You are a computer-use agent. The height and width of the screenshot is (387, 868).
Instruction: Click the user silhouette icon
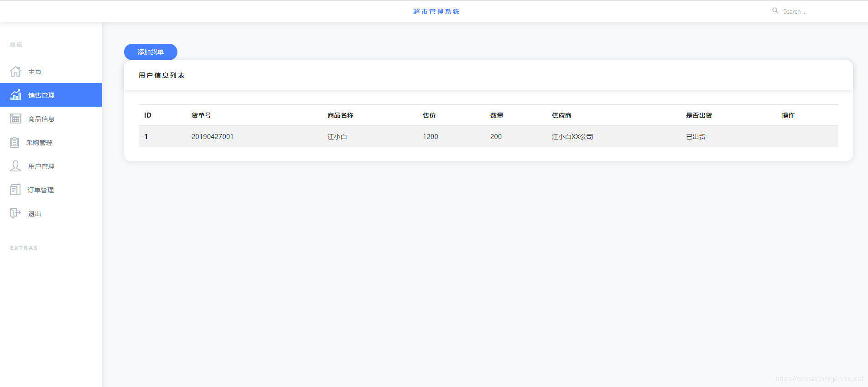click(16, 166)
